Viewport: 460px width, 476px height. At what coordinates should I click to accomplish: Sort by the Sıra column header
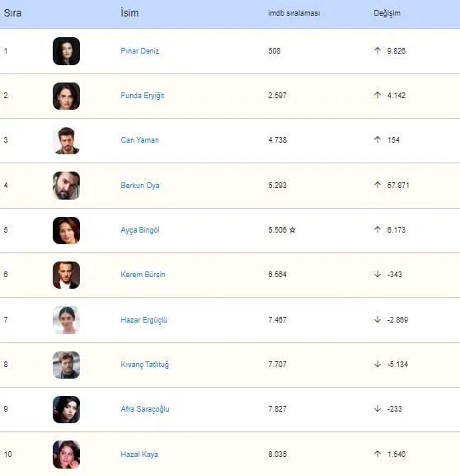point(12,13)
